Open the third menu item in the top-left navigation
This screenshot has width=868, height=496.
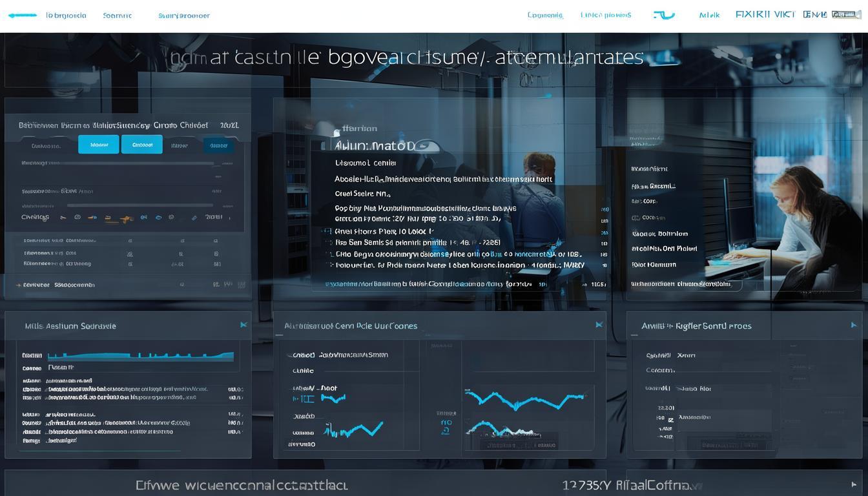pyautogui.click(x=184, y=15)
